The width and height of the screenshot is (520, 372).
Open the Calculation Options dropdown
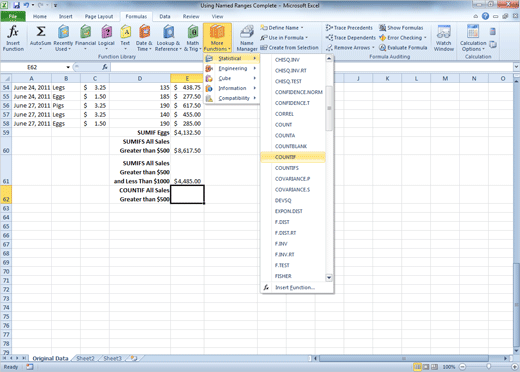click(x=473, y=38)
